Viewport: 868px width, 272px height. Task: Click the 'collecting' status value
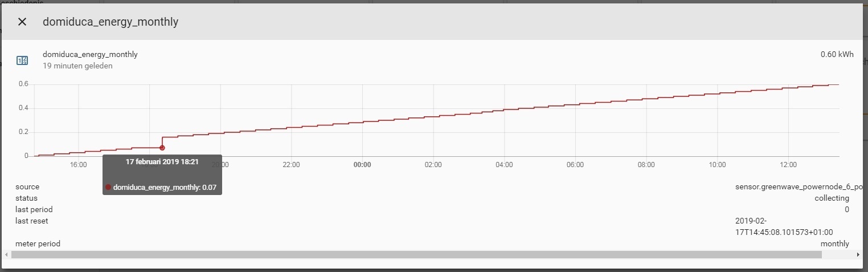(x=832, y=198)
